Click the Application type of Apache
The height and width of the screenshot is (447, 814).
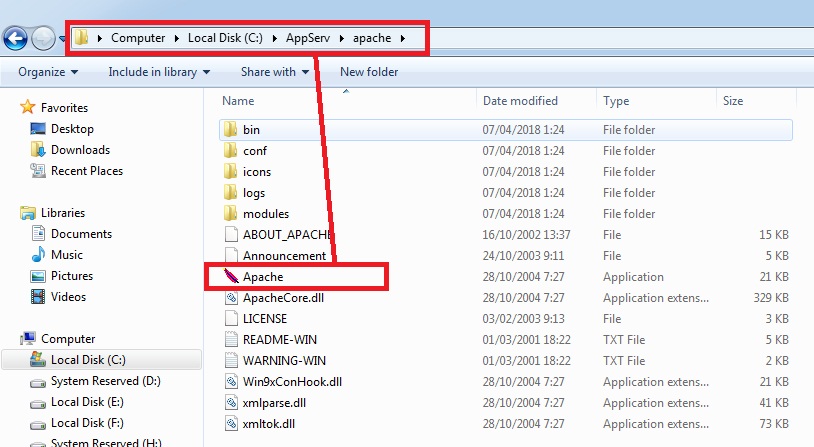coord(633,277)
